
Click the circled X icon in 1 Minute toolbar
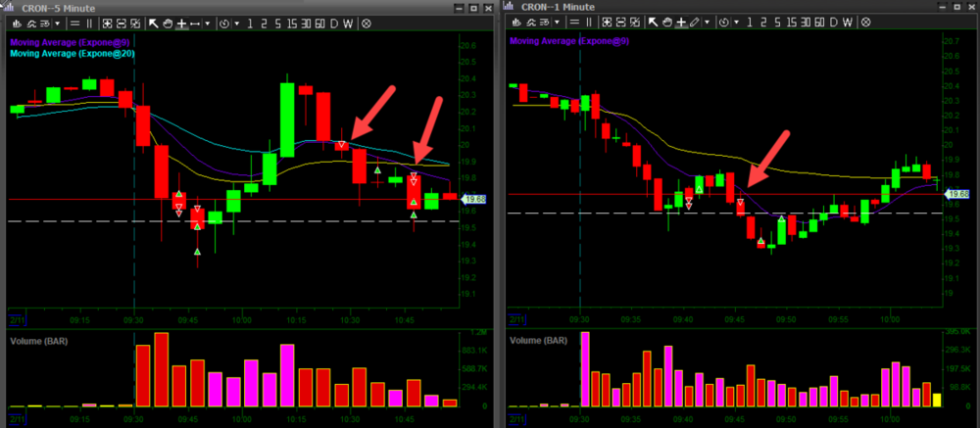click(863, 23)
